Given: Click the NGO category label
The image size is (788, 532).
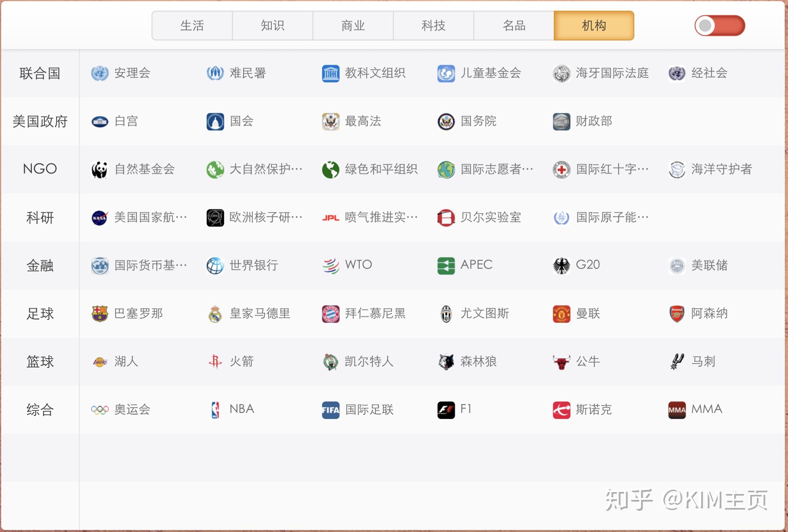Looking at the screenshot, I should [x=40, y=169].
